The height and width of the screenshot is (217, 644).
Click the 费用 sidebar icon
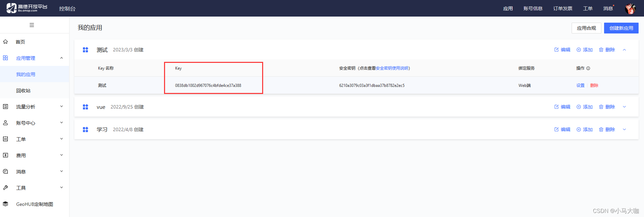click(5, 155)
